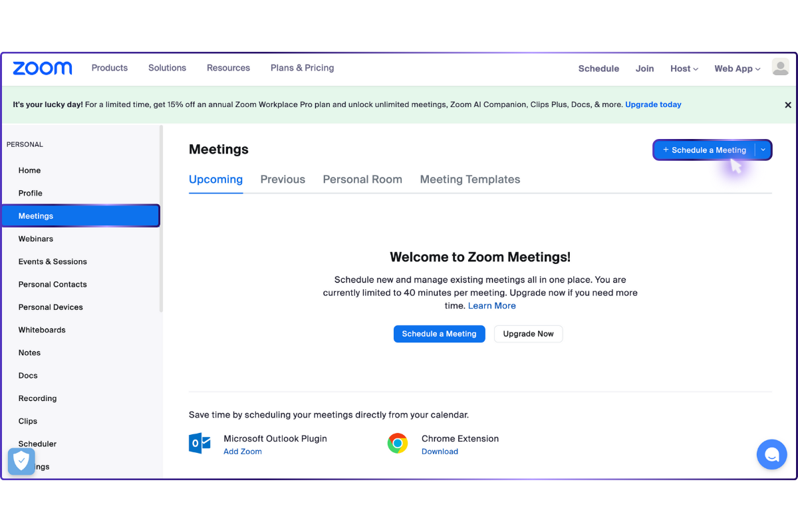Image resolution: width=798 pixels, height=532 pixels.
Task: Close the promotional banner
Action: click(x=788, y=105)
